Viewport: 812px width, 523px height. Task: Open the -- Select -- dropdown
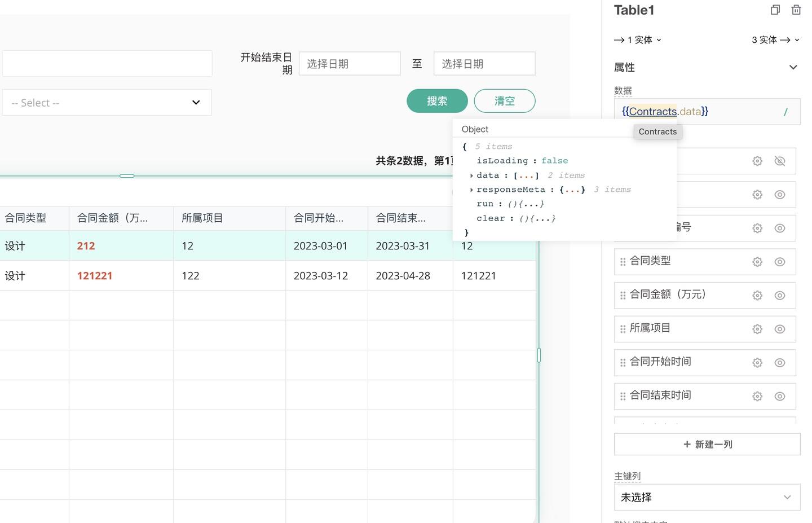tap(107, 103)
